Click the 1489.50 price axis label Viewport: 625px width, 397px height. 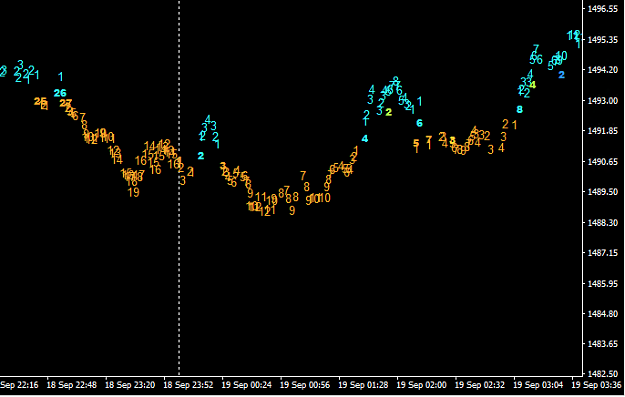(x=602, y=192)
